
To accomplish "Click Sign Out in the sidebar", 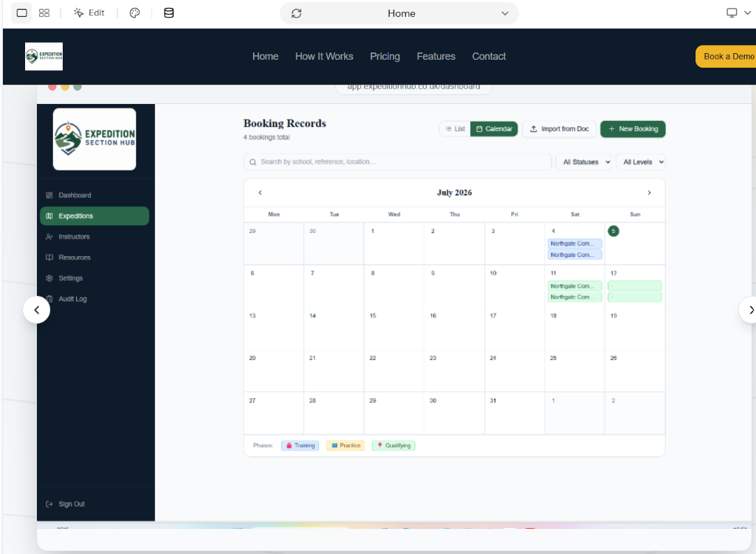I will [x=66, y=504].
